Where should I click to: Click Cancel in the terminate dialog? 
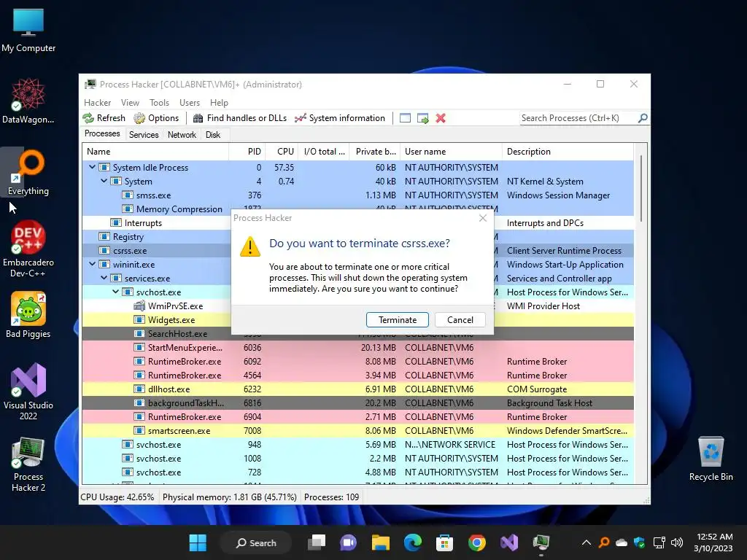tap(460, 320)
